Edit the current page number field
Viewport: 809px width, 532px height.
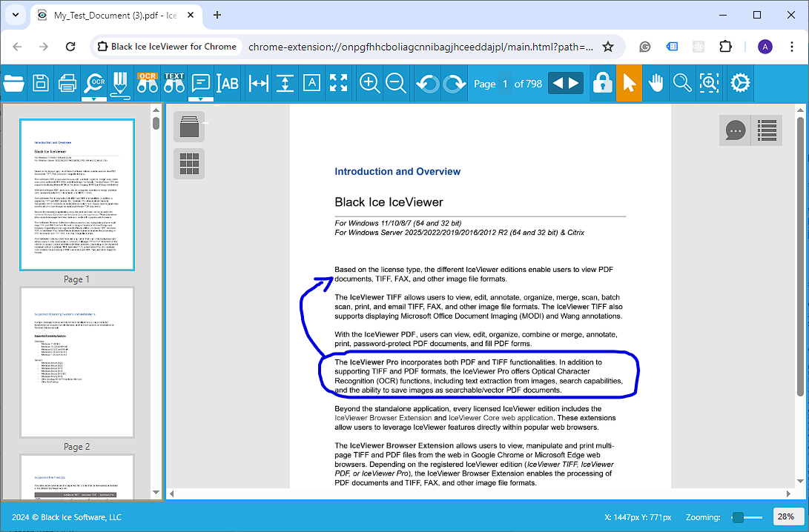point(505,84)
